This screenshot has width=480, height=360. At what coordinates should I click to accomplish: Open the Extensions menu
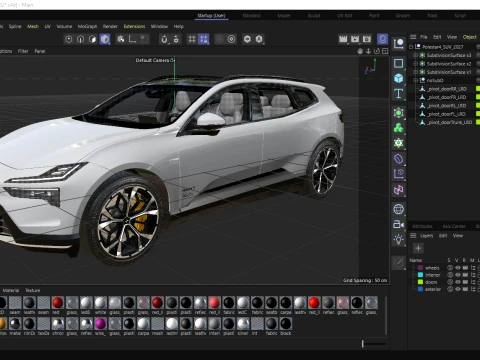pos(134,26)
